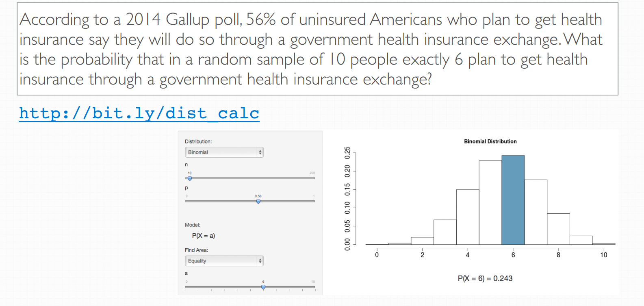Click the n slider handle at 10
The image size is (644, 306).
(x=190, y=178)
